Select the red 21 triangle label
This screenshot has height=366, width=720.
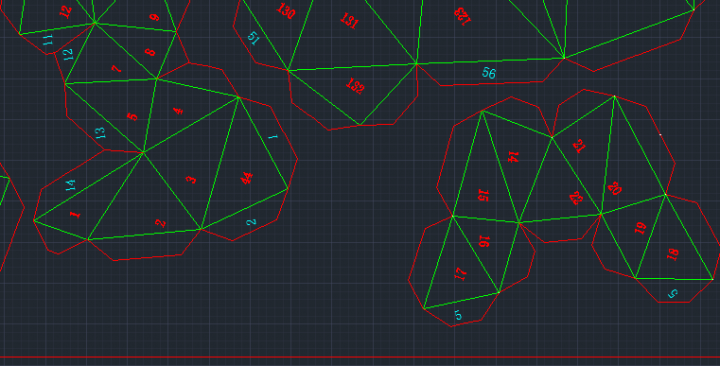579,146
